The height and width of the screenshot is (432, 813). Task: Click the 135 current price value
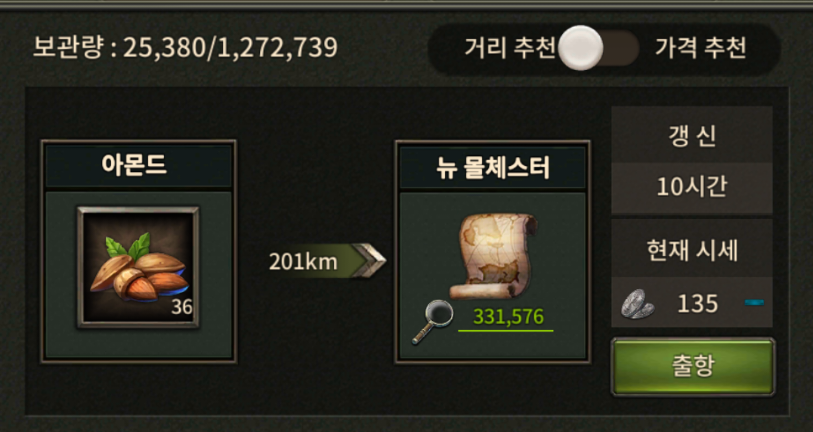(x=697, y=304)
